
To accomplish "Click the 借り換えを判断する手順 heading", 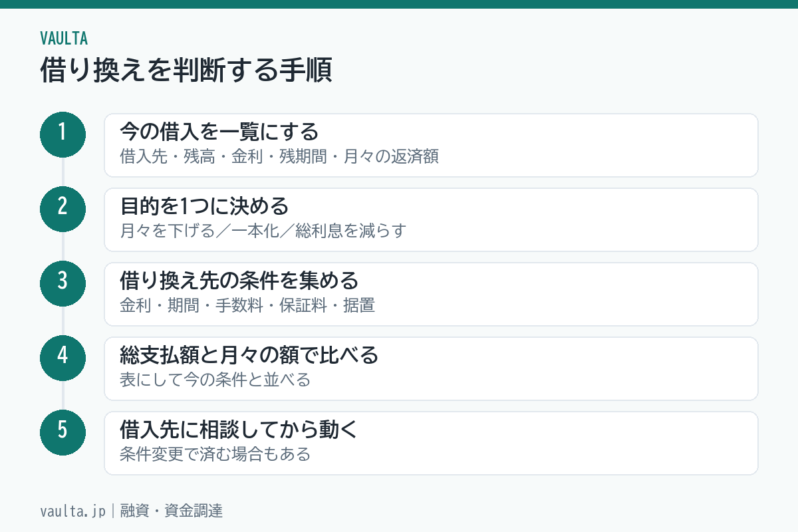I will click(x=186, y=70).
